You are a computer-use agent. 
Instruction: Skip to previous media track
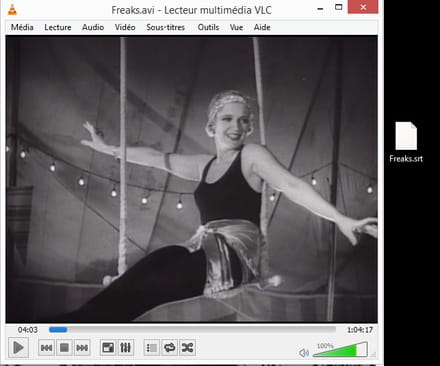click(x=46, y=348)
